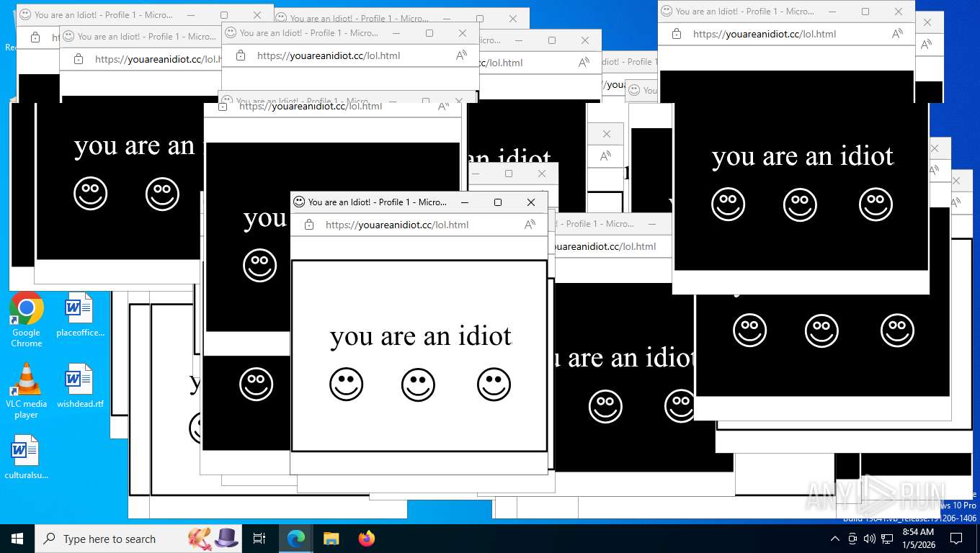Click Read aloud icon in front popup
The height and width of the screenshot is (553, 980).
(x=530, y=225)
